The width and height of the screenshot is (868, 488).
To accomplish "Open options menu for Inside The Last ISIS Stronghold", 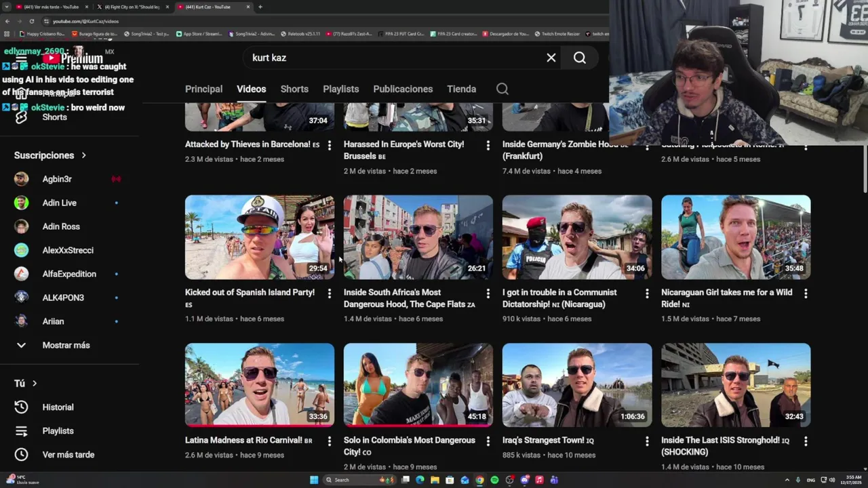I will 806,441.
